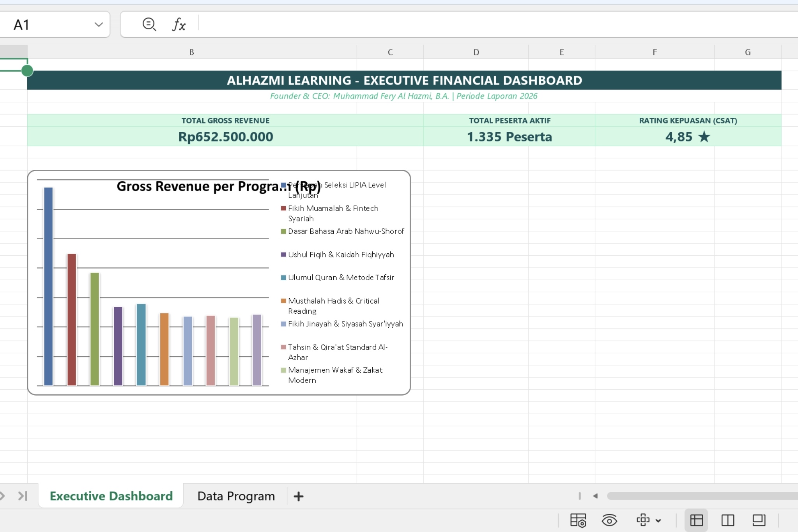Click the teal Ulumul Quran bar
The height and width of the screenshot is (532, 798).
pos(141,345)
